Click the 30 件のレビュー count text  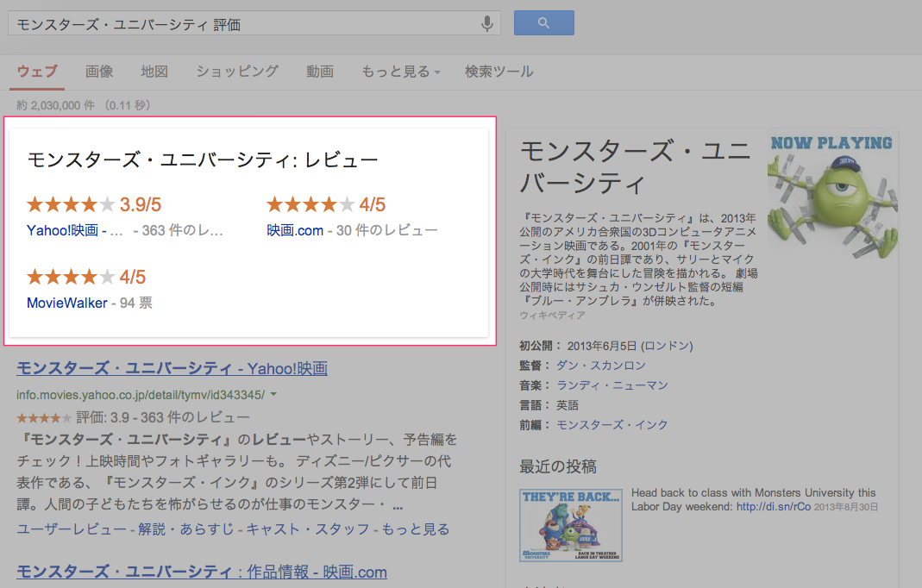pyautogui.click(x=387, y=230)
